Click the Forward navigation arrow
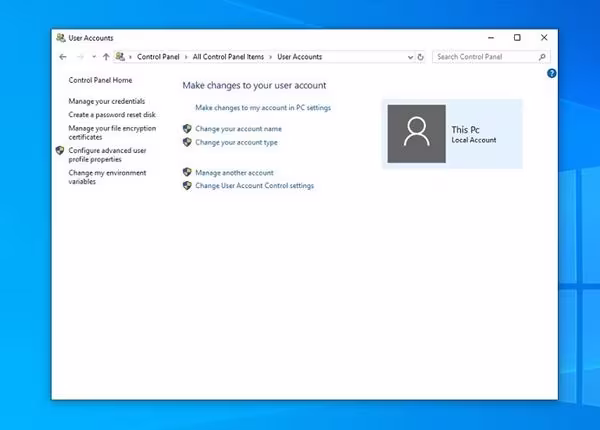This screenshot has height=430, width=600. (80, 57)
